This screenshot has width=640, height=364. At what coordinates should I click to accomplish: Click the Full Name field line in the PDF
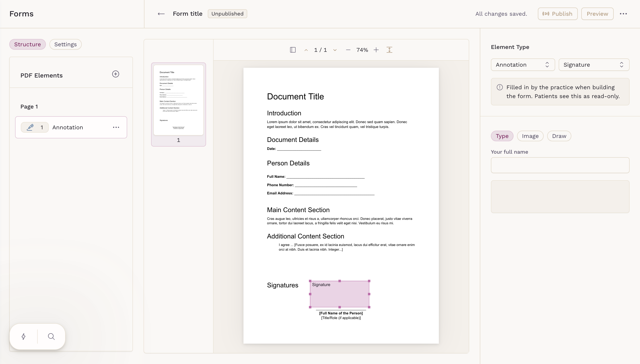pyautogui.click(x=325, y=176)
